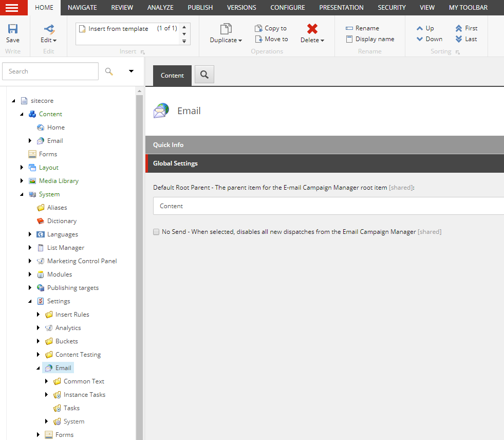Select the Content tab above the editor

(x=172, y=75)
